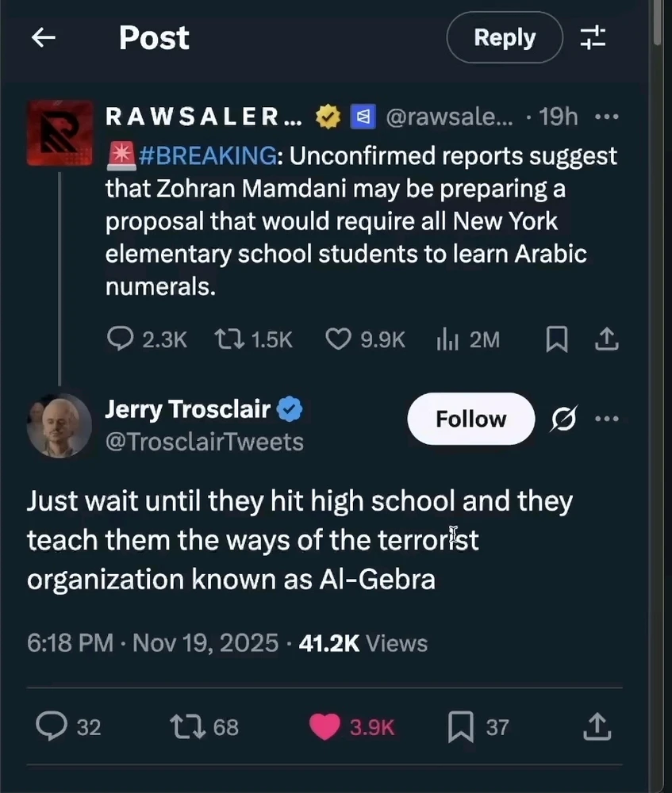Image resolution: width=672 pixels, height=793 pixels.
Task: Share Jerry Trosclair's post
Action: pos(597,726)
